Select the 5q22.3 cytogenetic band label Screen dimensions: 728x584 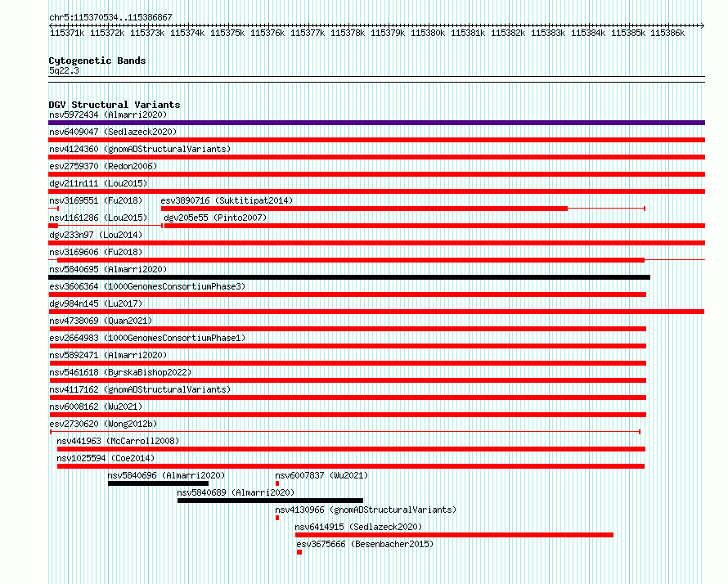[64, 70]
